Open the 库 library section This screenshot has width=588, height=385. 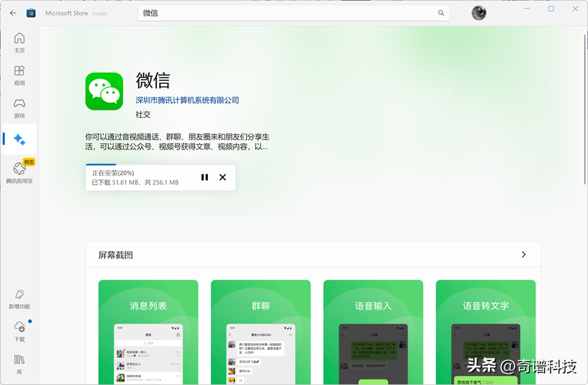coord(20,365)
